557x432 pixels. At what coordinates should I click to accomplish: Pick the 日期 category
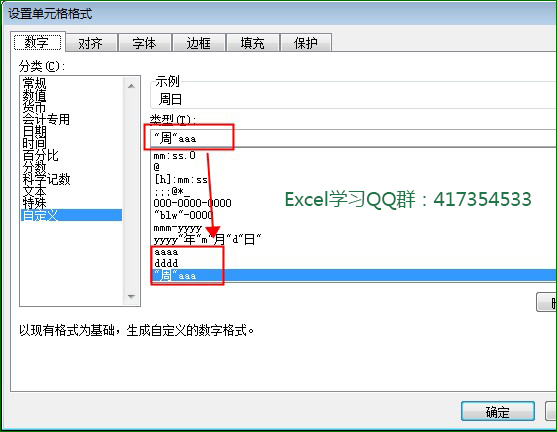click(71, 131)
